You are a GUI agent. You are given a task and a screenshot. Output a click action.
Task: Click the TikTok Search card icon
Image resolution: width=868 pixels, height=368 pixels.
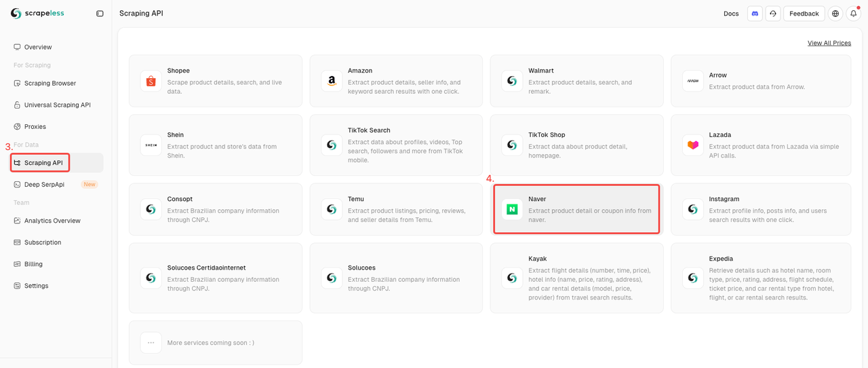[332, 145]
